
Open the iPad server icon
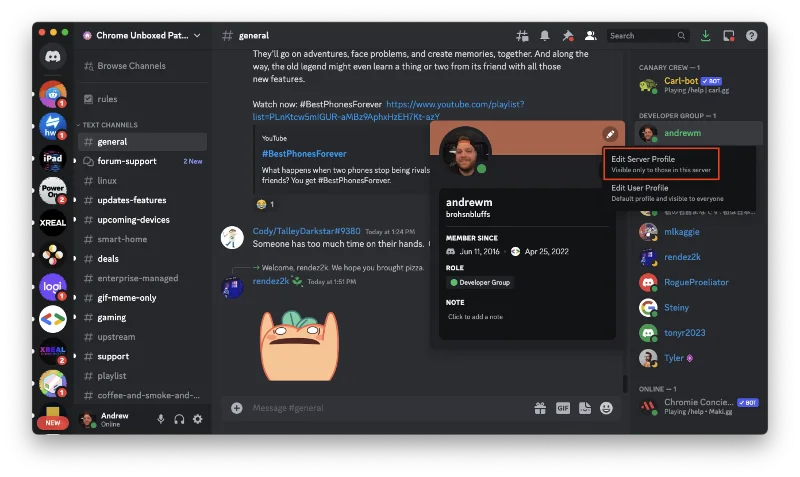click(53, 159)
